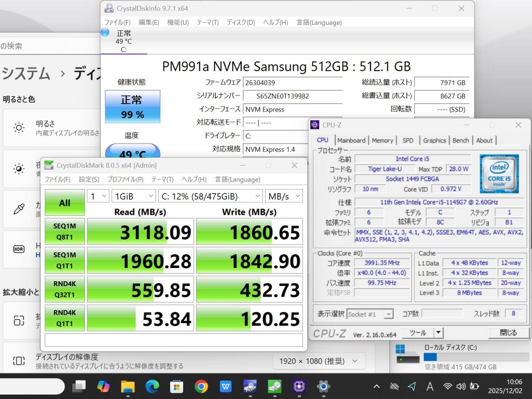Click the Settings gear in the taskbar
Viewport: 532px width, 399px height.
pos(324,386)
